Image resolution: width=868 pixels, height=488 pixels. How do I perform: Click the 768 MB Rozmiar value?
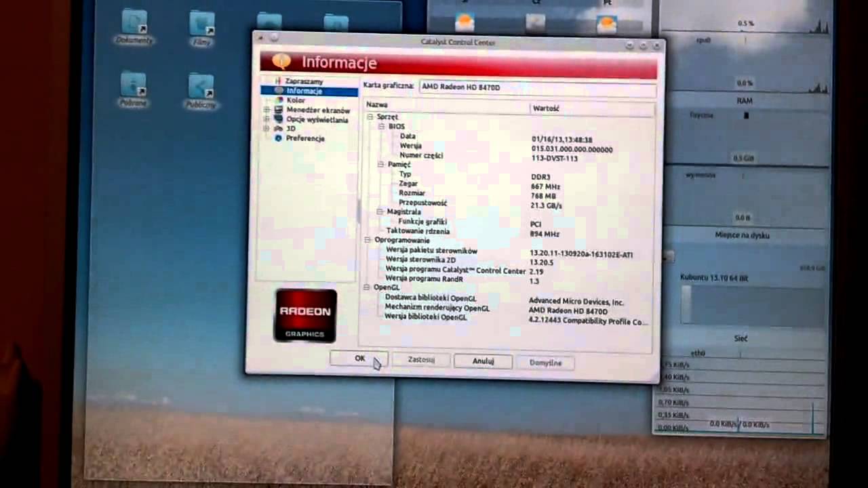click(x=545, y=195)
